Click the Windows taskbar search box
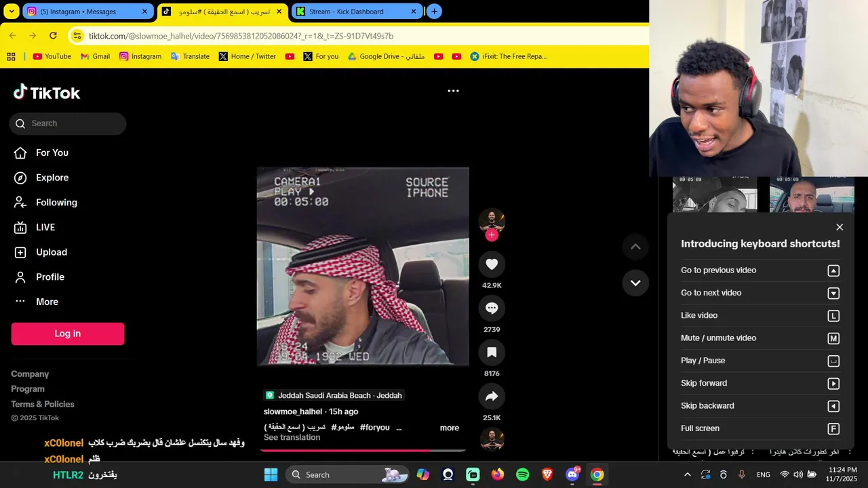The width and height of the screenshot is (868, 488). pos(347,474)
